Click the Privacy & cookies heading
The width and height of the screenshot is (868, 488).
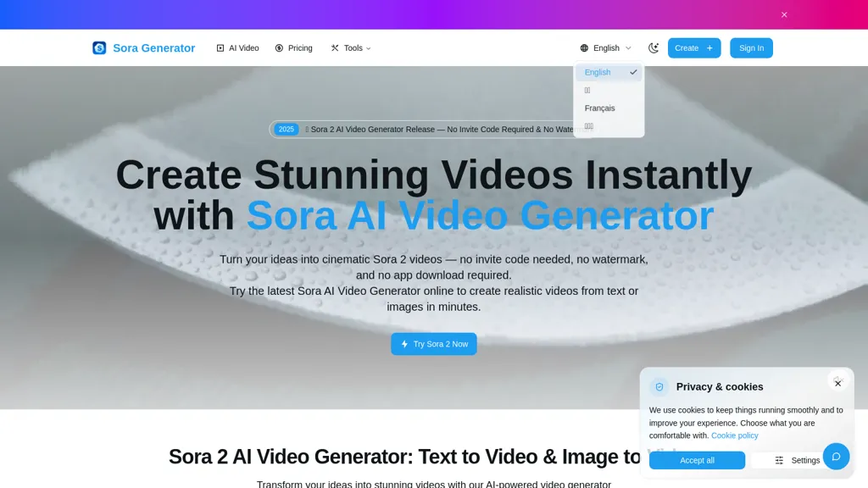[720, 386]
